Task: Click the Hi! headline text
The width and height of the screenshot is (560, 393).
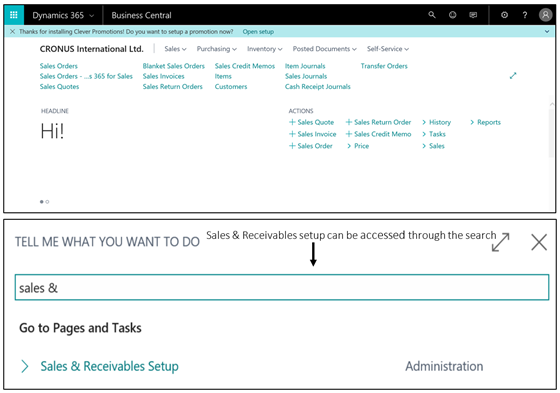Action: [x=52, y=131]
